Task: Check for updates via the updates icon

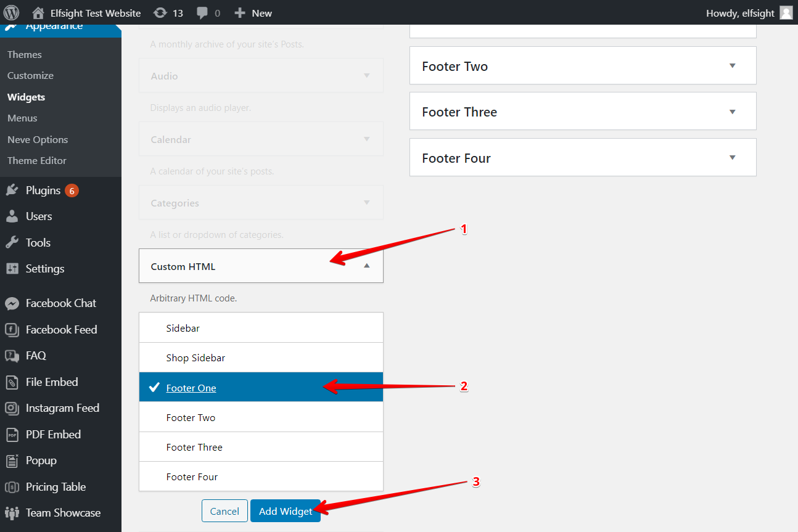Action: point(167,12)
